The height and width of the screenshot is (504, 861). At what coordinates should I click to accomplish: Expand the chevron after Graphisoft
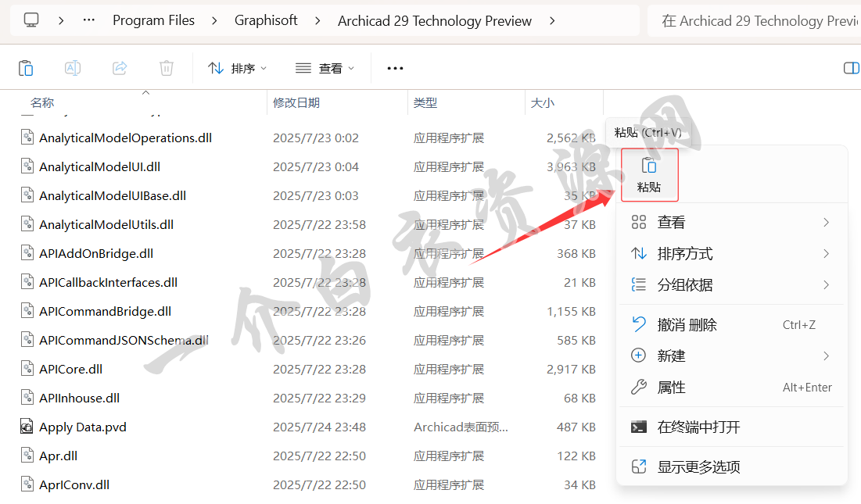pyautogui.click(x=317, y=21)
